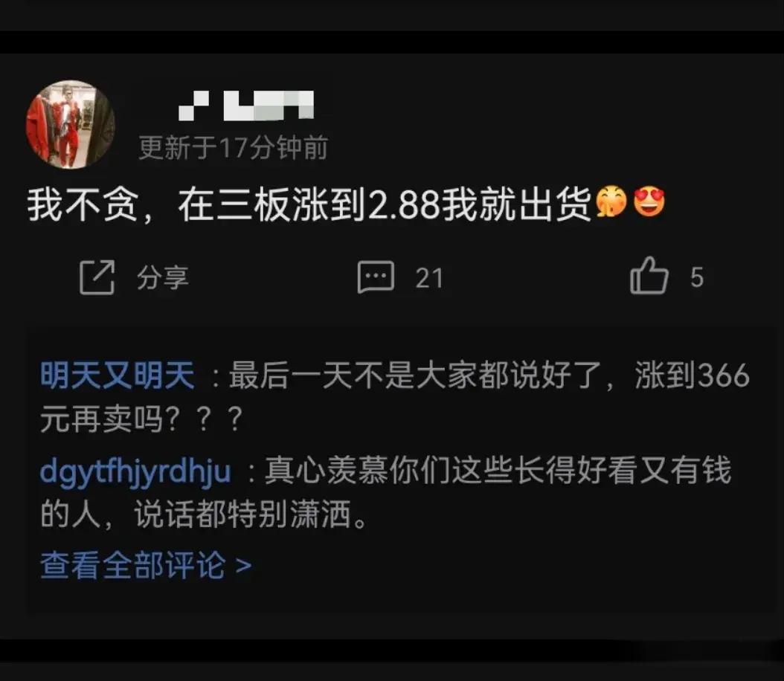Open the poster's round profile avatar
784x681 pixels.
(71, 124)
